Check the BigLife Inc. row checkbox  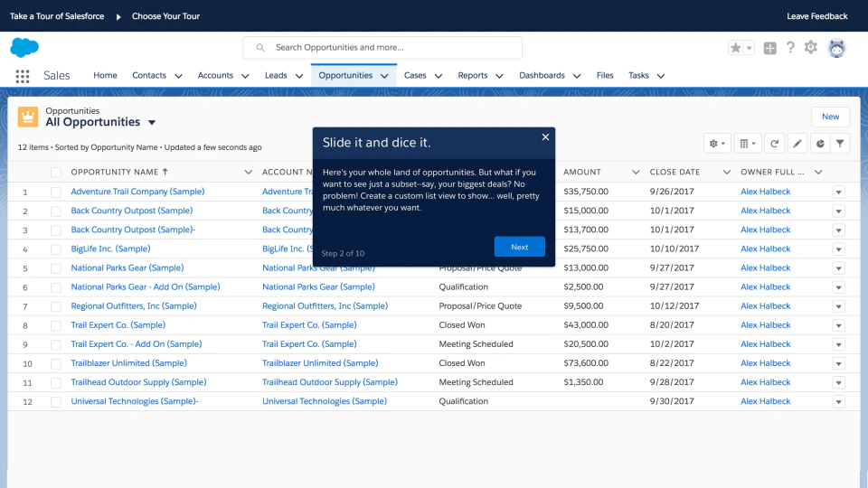coord(56,249)
